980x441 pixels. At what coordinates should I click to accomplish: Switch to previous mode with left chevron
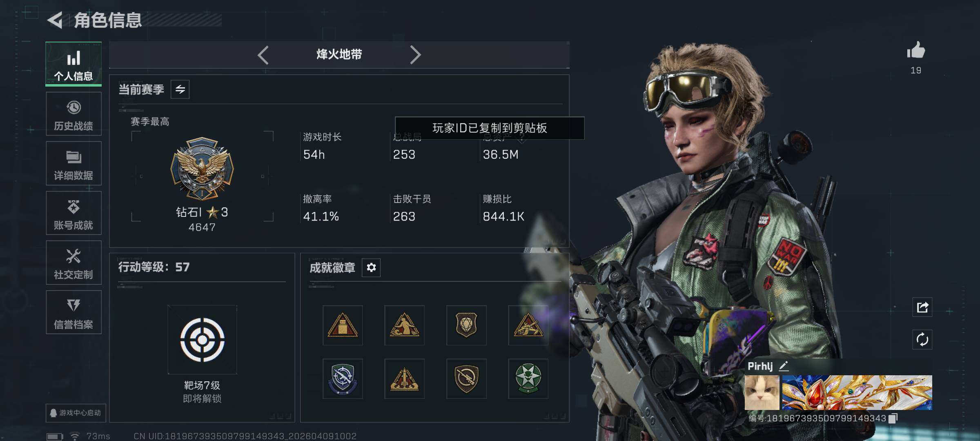[263, 55]
